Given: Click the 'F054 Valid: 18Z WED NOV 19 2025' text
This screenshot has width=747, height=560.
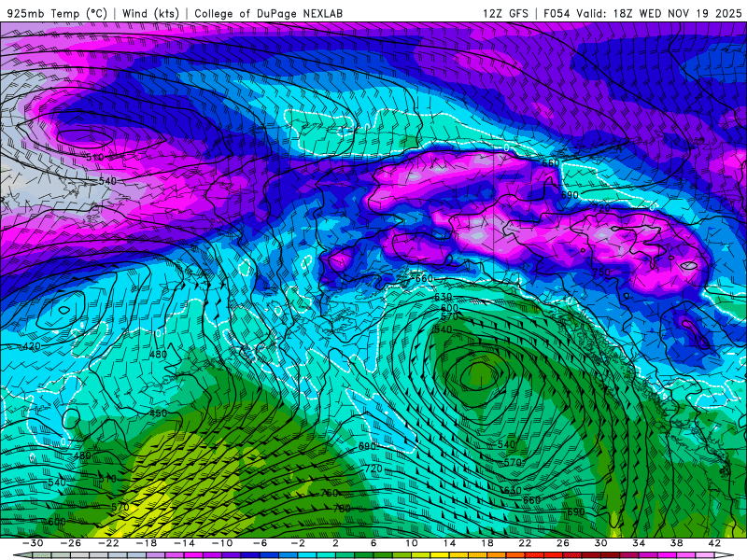Looking at the screenshot, I should (642, 13).
